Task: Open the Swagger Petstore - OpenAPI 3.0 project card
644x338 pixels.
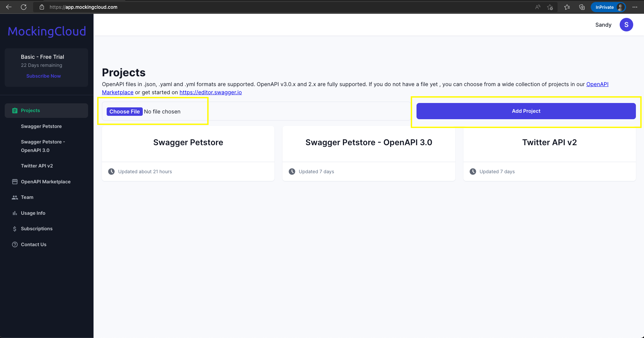Action: pyautogui.click(x=369, y=154)
